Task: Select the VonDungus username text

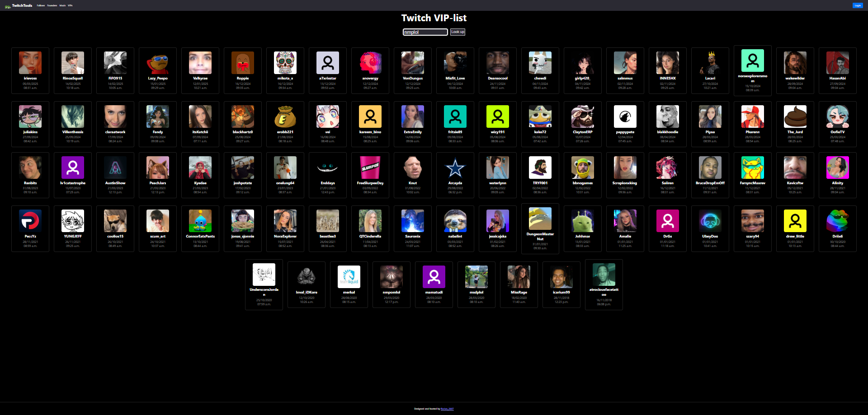Action: [x=413, y=78]
